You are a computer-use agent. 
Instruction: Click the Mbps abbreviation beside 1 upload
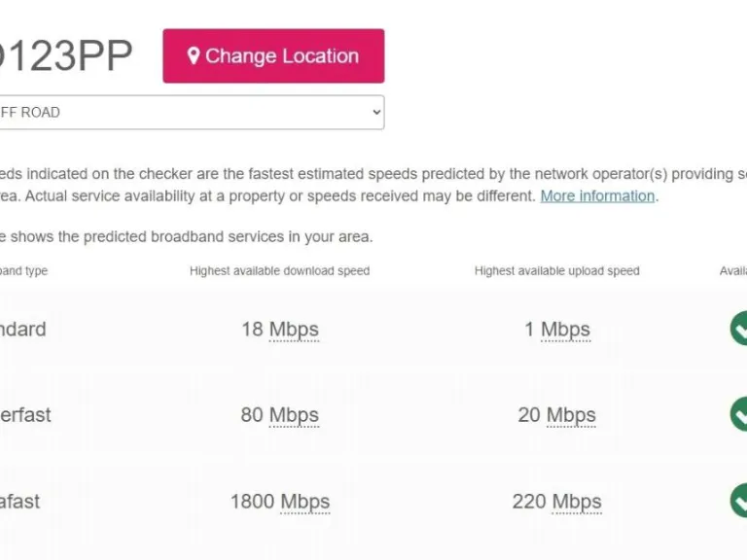click(565, 330)
